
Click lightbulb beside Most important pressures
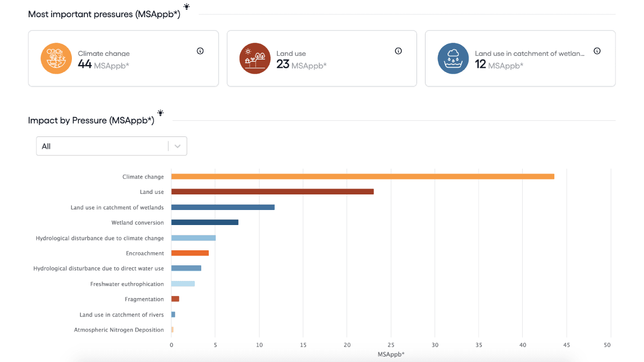click(186, 6)
